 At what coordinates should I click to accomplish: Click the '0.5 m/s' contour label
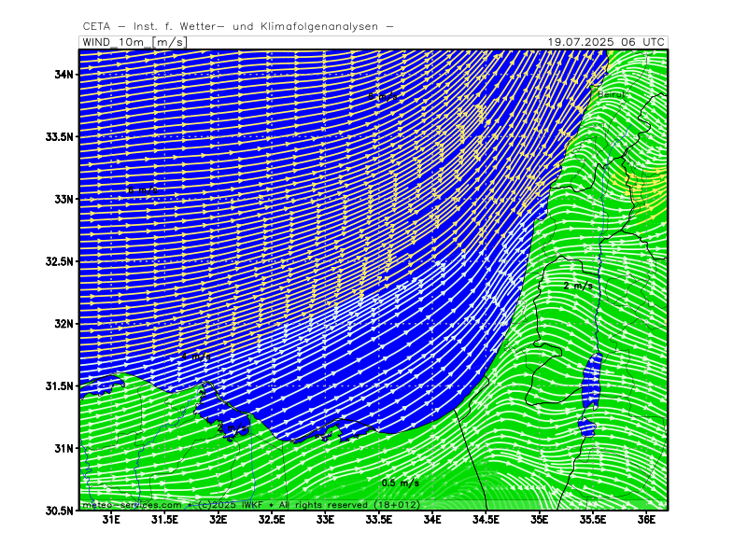coord(401,483)
